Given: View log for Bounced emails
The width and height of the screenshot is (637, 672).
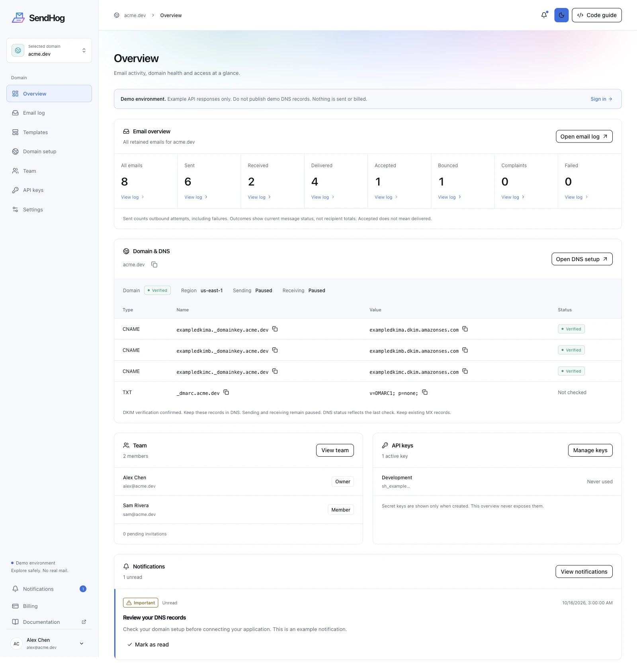Looking at the screenshot, I should click(x=449, y=197).
